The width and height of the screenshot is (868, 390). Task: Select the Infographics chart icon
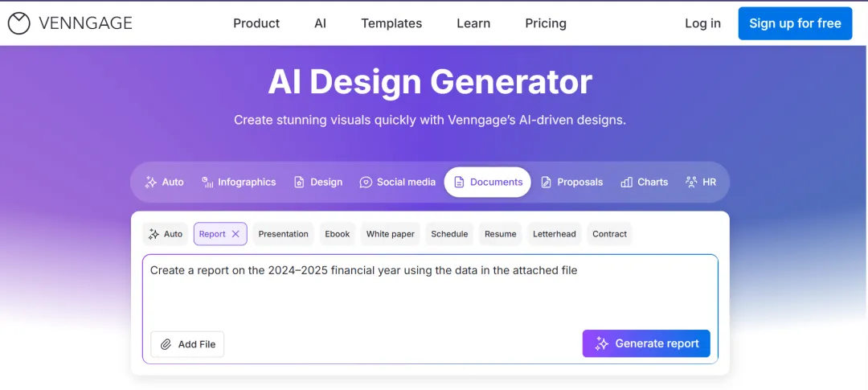207,183
